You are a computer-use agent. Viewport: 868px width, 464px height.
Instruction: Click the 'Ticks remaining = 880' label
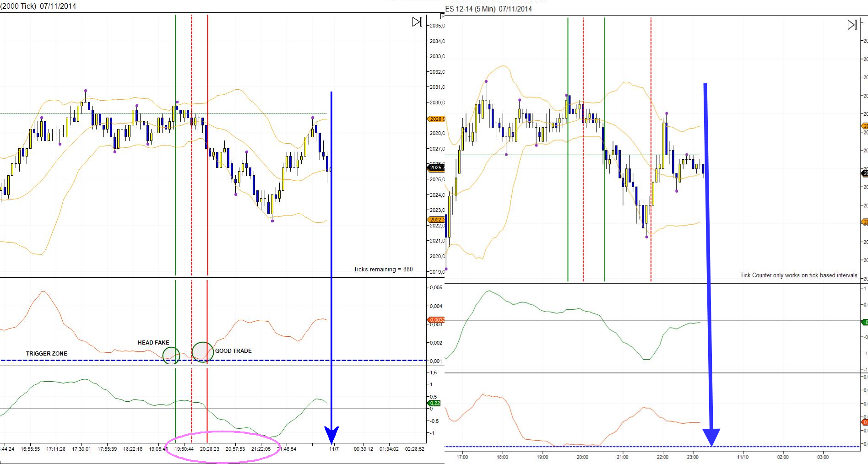383,269
